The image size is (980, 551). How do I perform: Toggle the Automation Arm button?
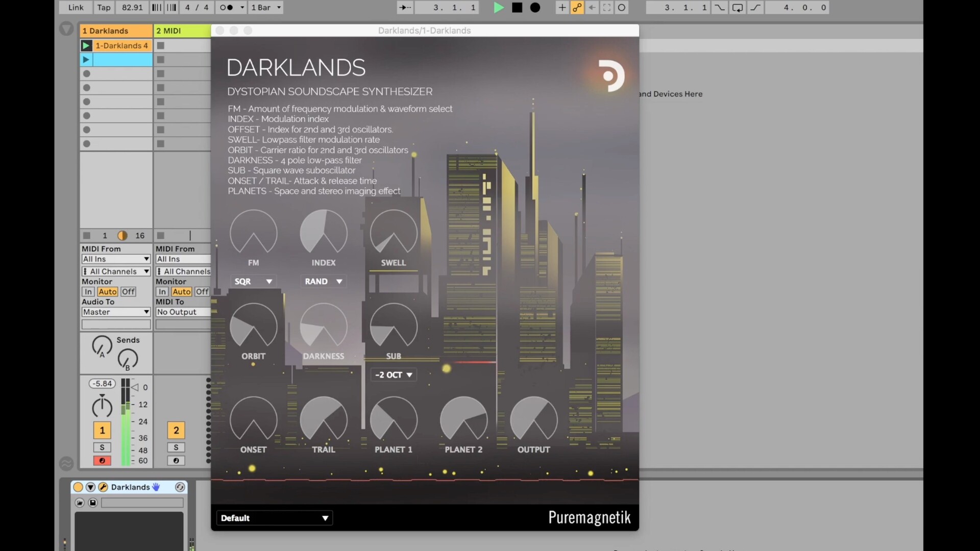577,8
